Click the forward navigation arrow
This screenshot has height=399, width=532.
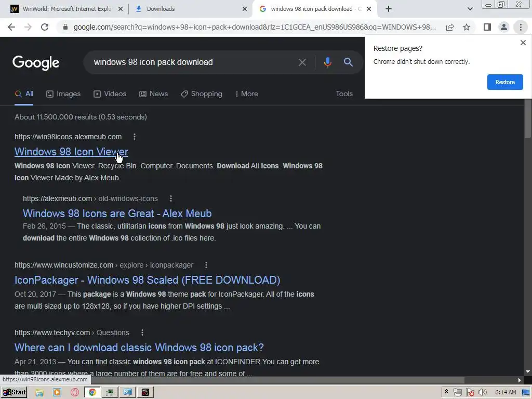tap(28, 27)
